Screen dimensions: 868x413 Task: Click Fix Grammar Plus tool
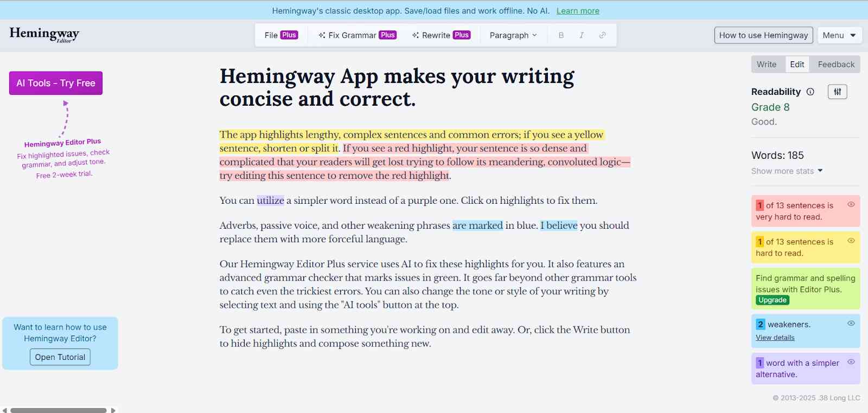(x=358, y=35)
